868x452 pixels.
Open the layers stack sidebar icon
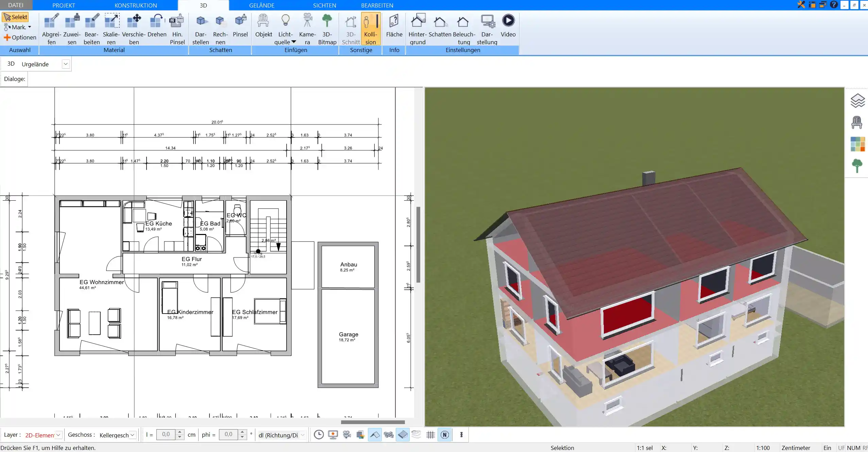click(857, 101)
